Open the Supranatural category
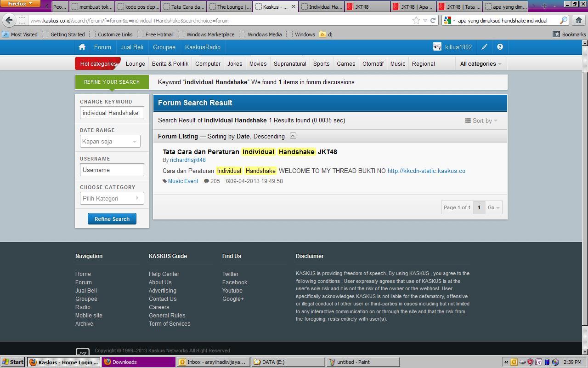The image size is (588, 368). [x=290, y=64]
